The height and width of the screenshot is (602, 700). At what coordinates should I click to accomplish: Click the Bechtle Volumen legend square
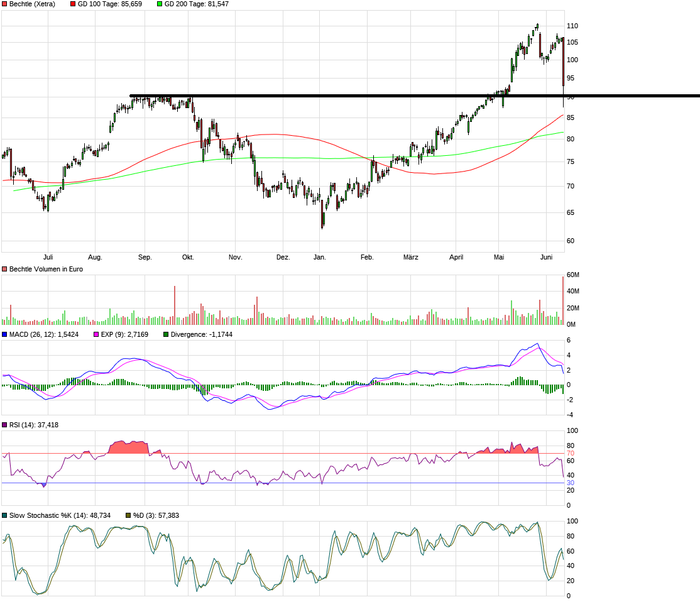[x=5, y=269]
